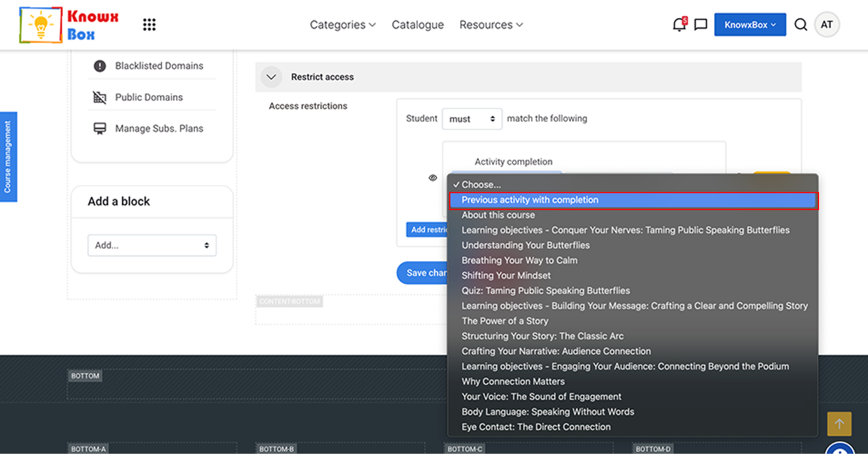This screenshot has width=868, height=454.
Task: Select Learning objectives - Building Your Message option
Action: click(x=633, y=306)
